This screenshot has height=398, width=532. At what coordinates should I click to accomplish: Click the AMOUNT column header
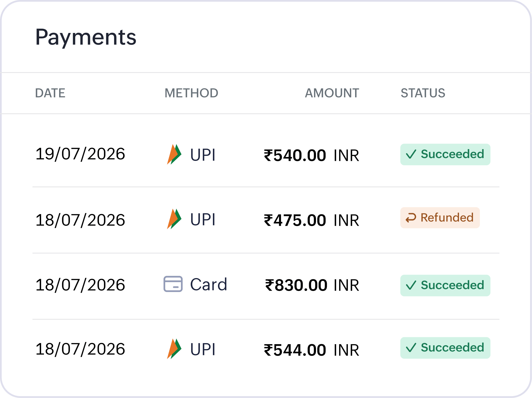(332, 93)
